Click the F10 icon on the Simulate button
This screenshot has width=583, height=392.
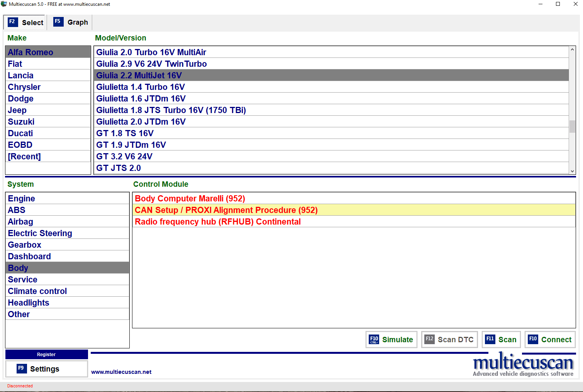click(374, 340)
